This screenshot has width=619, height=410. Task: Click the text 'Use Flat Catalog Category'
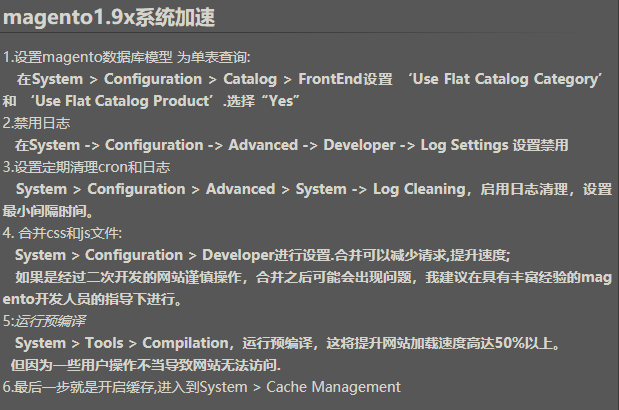coord(507,79)
